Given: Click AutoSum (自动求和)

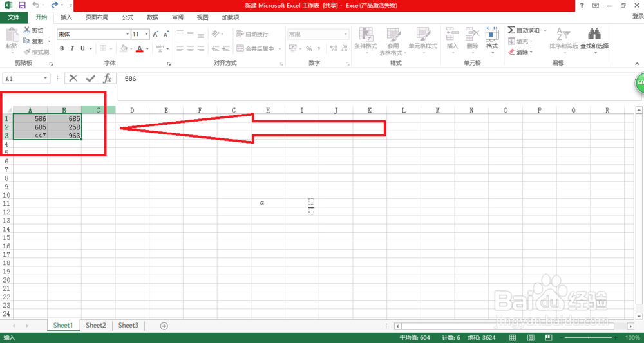Looking at the screenshot, I should point(523,30).
